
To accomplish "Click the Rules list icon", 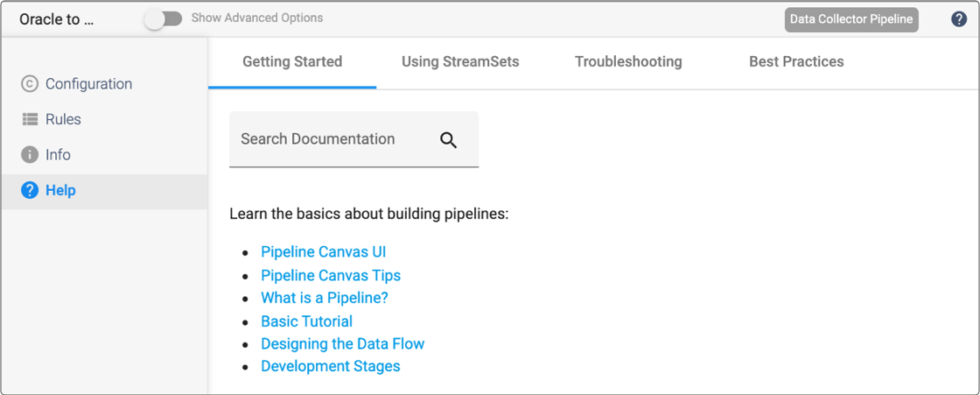I will (x=30, y=119).
